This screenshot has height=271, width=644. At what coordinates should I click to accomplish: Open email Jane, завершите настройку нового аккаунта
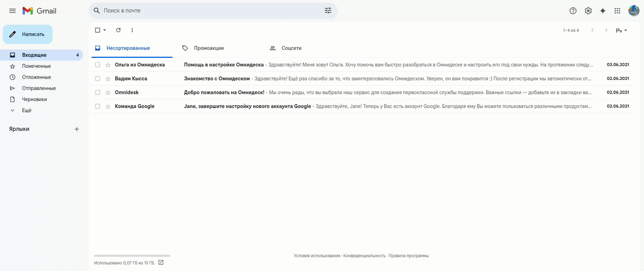pyautogui.click(x=248, y=107)
